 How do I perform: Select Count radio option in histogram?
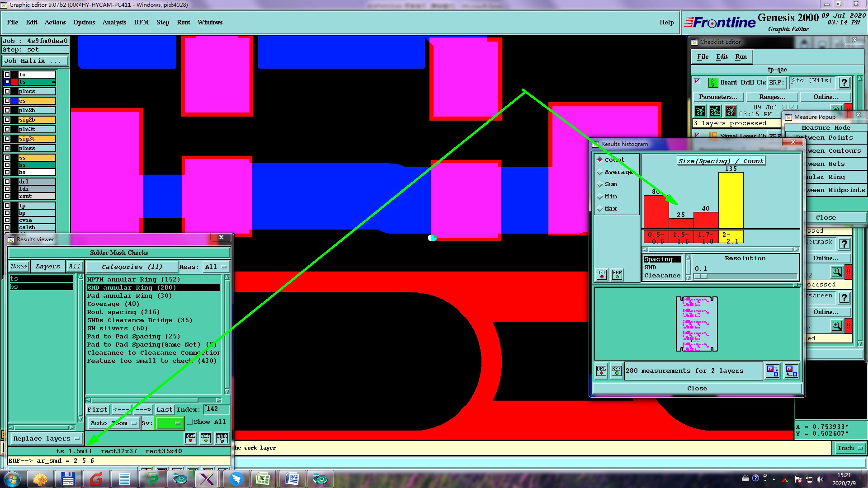[x=611, y=160]
